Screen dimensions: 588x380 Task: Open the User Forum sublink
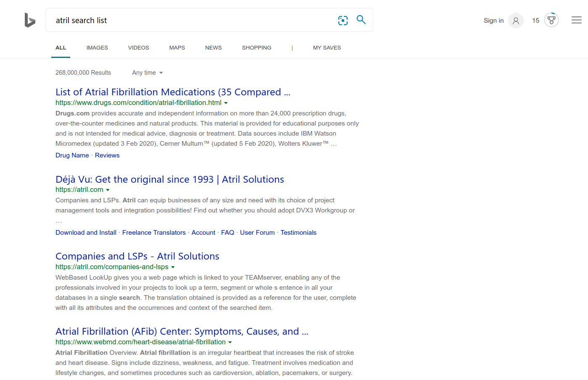coord(257,233)
